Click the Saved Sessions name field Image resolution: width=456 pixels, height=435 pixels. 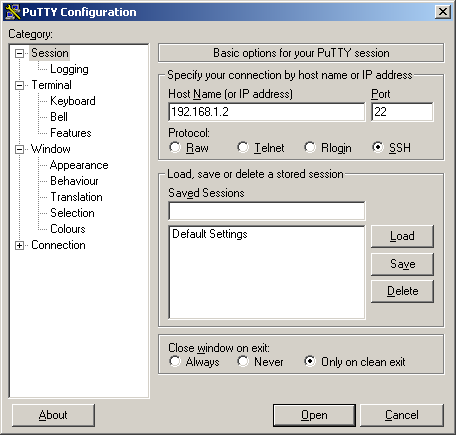tap(267, 211)
